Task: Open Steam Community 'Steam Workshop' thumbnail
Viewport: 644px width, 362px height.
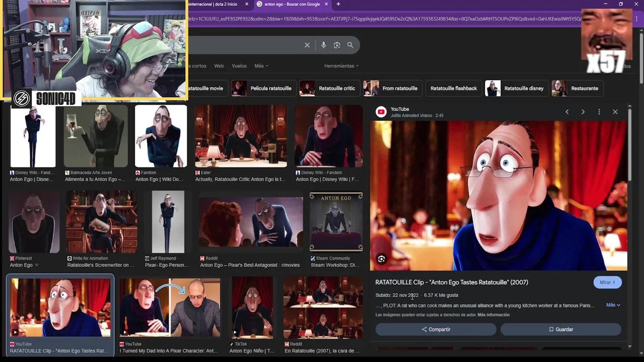Action: click(336, 222)
